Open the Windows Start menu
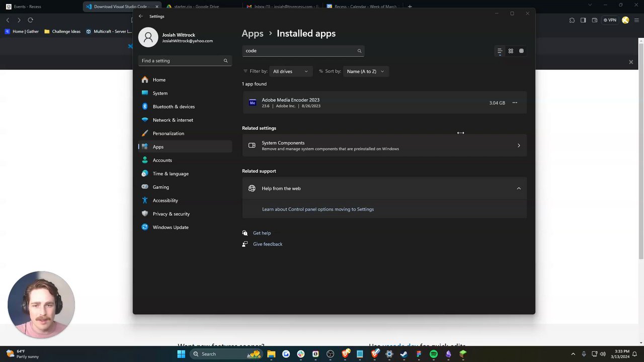This screenshot has width=644, height=362. pos(181,354)
